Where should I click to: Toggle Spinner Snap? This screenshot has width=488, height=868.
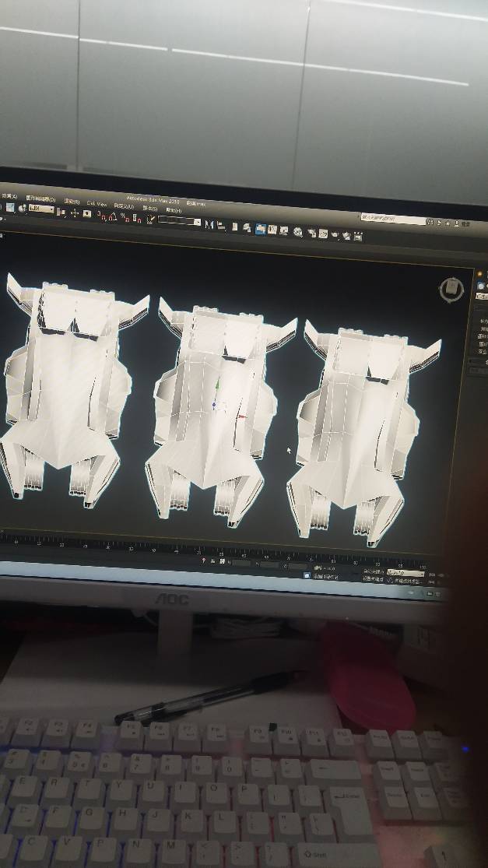point(137,218)
